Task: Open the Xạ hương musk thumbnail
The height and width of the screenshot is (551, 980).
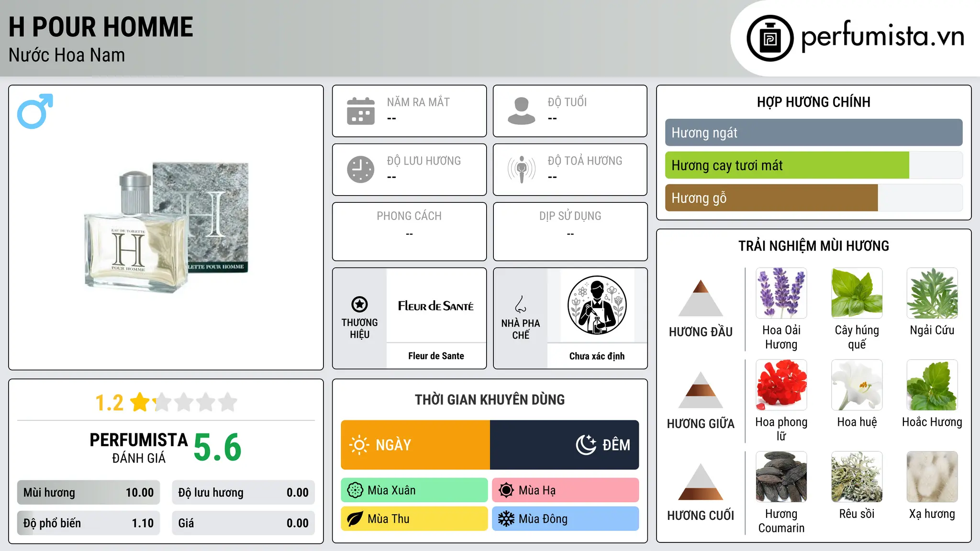Action: tap(932, 476)
